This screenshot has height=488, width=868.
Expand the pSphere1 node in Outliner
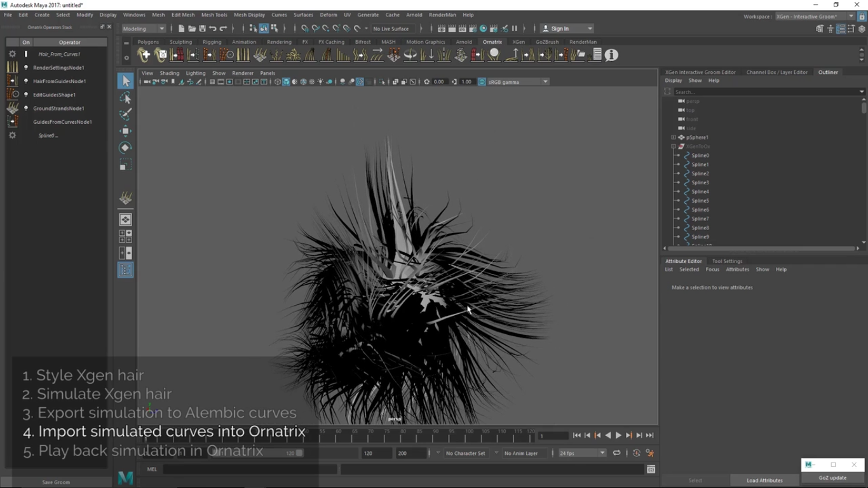click(x=674, y=137)
